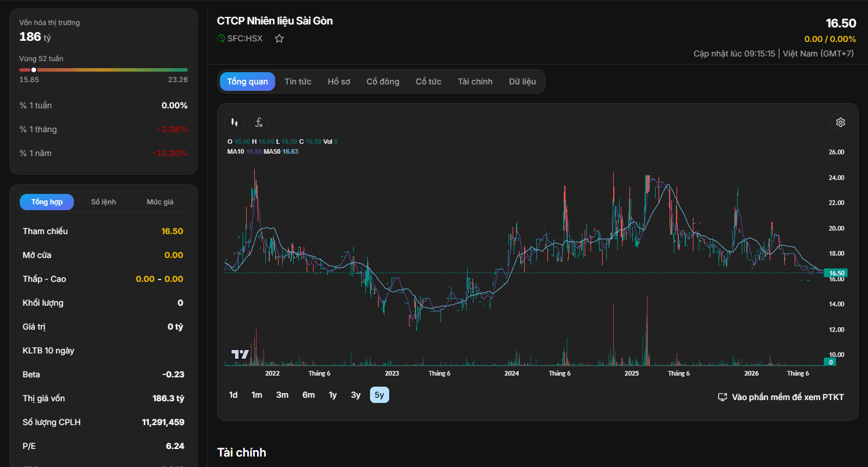868x467 pixels.
Task: Click the CTCP Nhiên liệu Sài Gòn title
Action: [275, 21]
